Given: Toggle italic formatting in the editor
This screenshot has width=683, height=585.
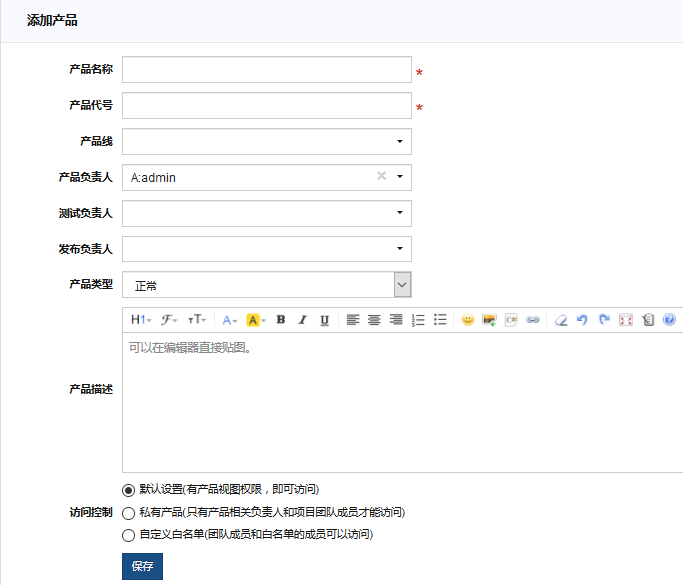Looking at the screenshot, I should pos(302,320).
